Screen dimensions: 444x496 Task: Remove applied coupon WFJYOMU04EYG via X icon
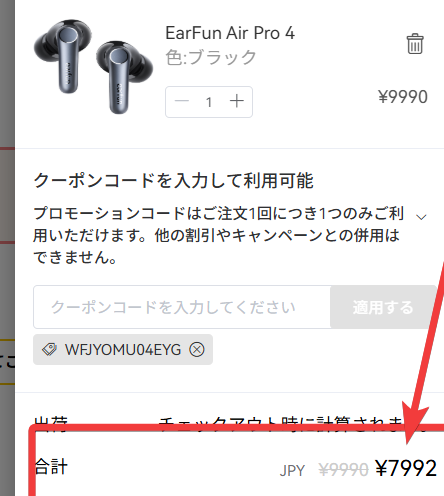point(197,350)
